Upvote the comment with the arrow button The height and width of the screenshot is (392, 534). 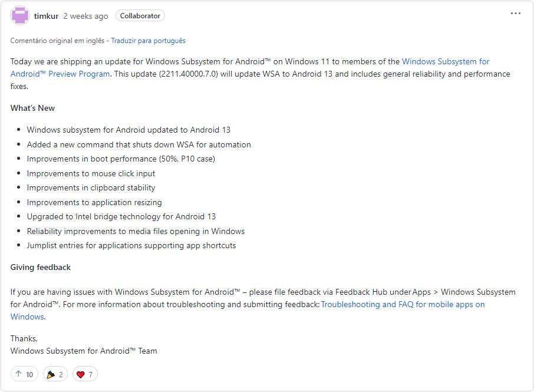24,374
